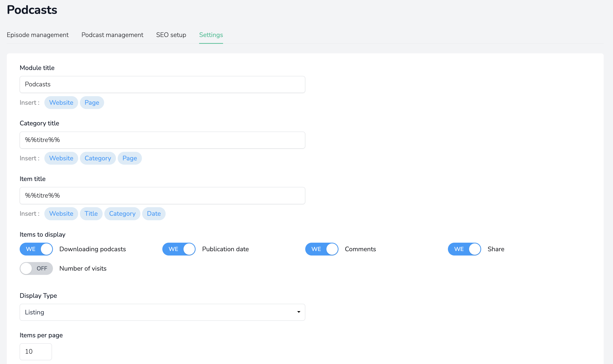Open the SEO setup tab

point(171,35)
